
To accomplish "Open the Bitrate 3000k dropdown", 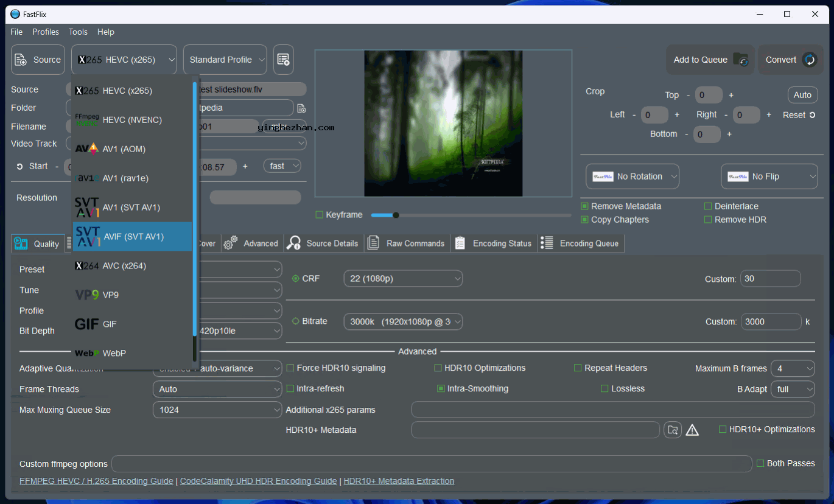I will coord(403,321).
